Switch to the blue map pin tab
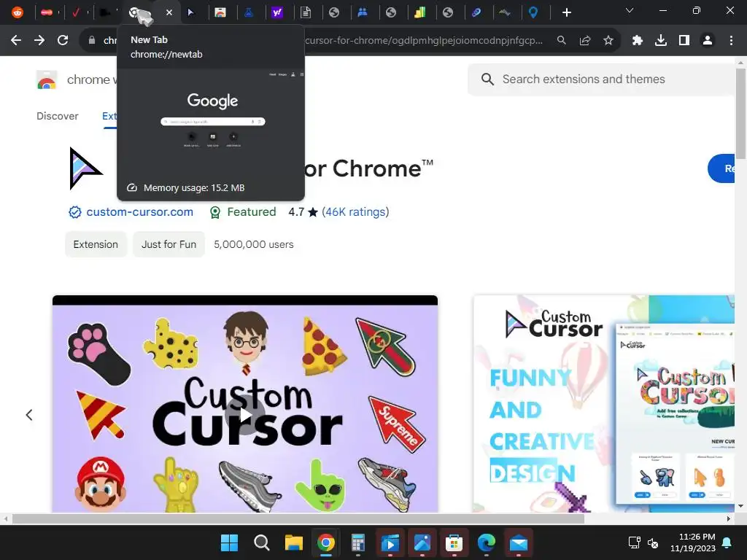747x560 pixels. click(x=533, y=12)
